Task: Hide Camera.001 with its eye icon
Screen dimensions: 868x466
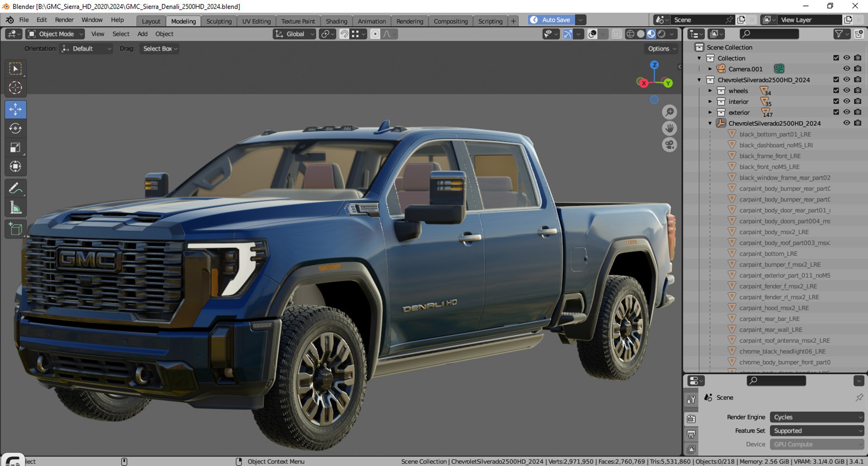Action: coord(847,69)
